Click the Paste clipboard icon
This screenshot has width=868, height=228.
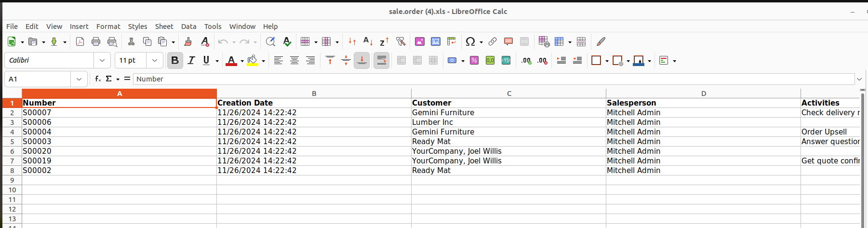tap(163, 42)
